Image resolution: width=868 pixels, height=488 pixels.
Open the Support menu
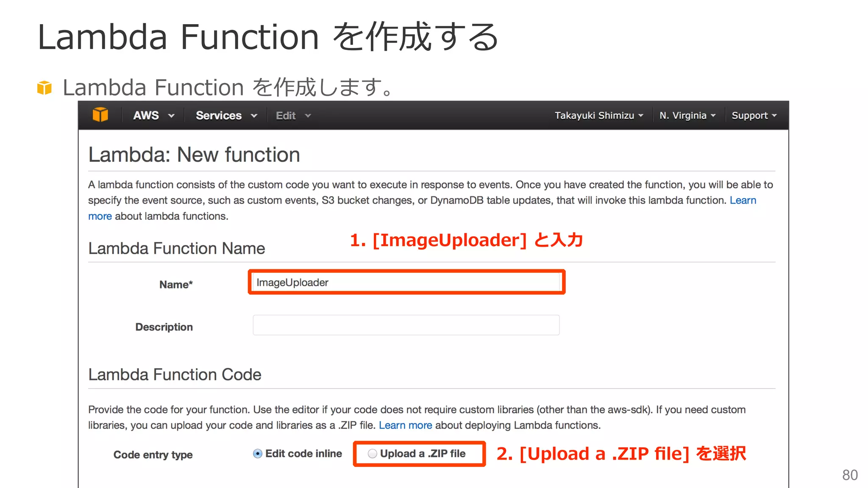click(754, 115)
